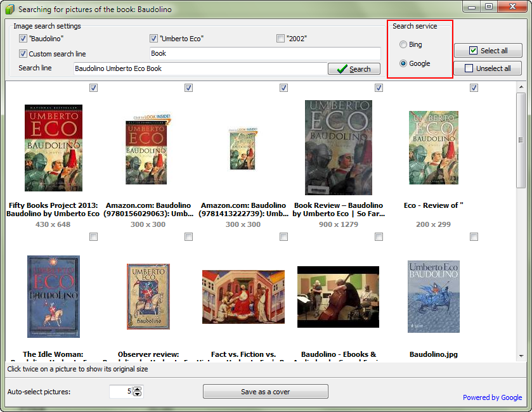The width and height of the screenshot is (532, 412).
Task: Minimize the picture search window
Action: 472,6
